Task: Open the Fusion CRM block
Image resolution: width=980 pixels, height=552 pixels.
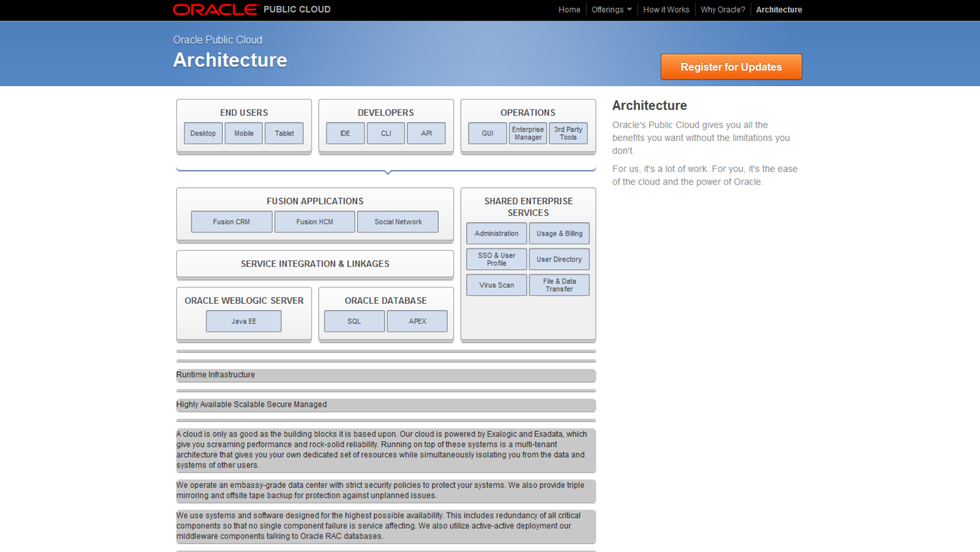Action: (x=231, y=222)
